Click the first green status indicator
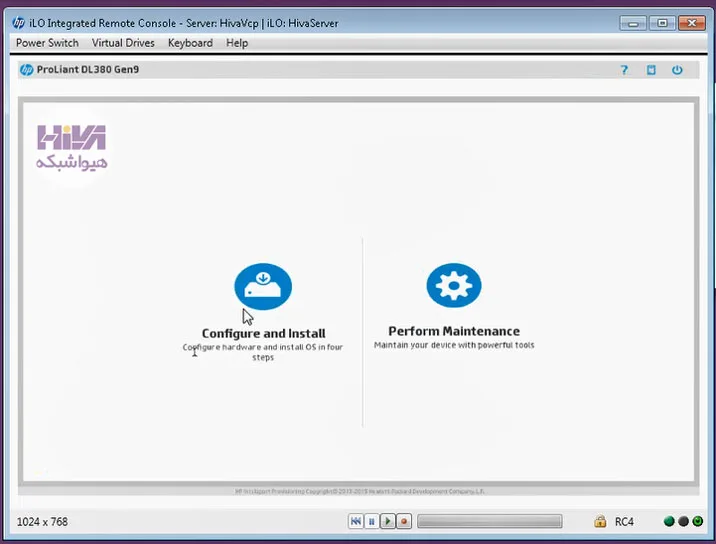The image size is (716, 544). pos(669,521)
